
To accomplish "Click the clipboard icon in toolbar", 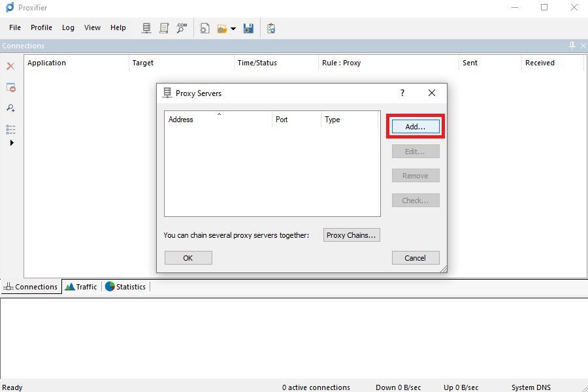I will click(270, 28).
